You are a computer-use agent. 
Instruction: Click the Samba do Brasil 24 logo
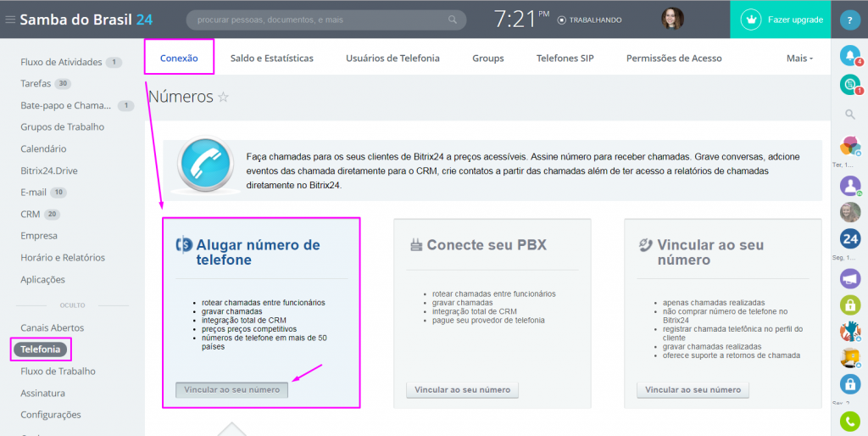[x=86, y=20]
